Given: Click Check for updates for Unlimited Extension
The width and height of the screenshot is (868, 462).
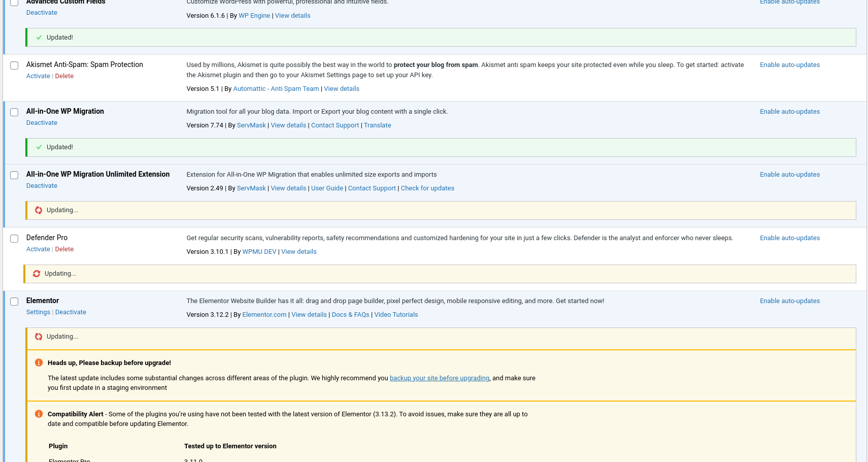Looking at the screenshot, I should (427, 188).
